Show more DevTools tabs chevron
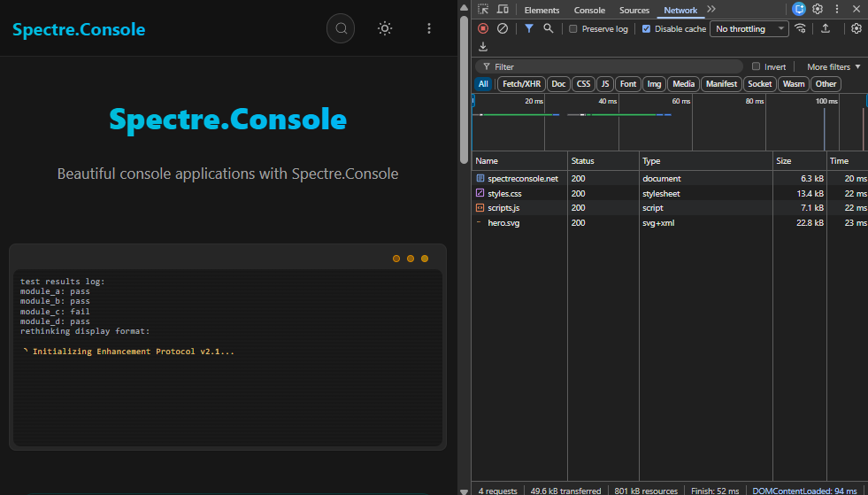The height and width of the screenshot is (495, 868). (711, 10)
